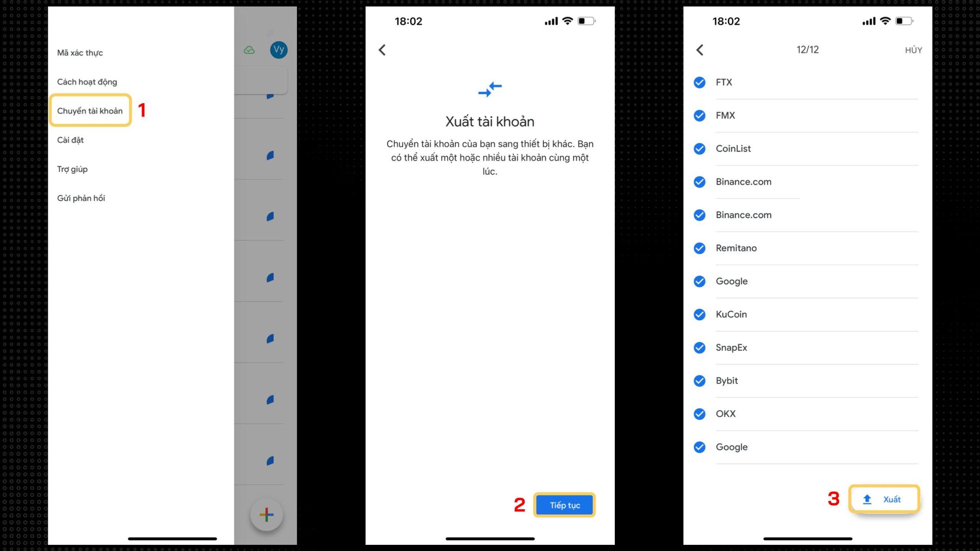Click the upload/export icon in button

click(x=867, y=499)
